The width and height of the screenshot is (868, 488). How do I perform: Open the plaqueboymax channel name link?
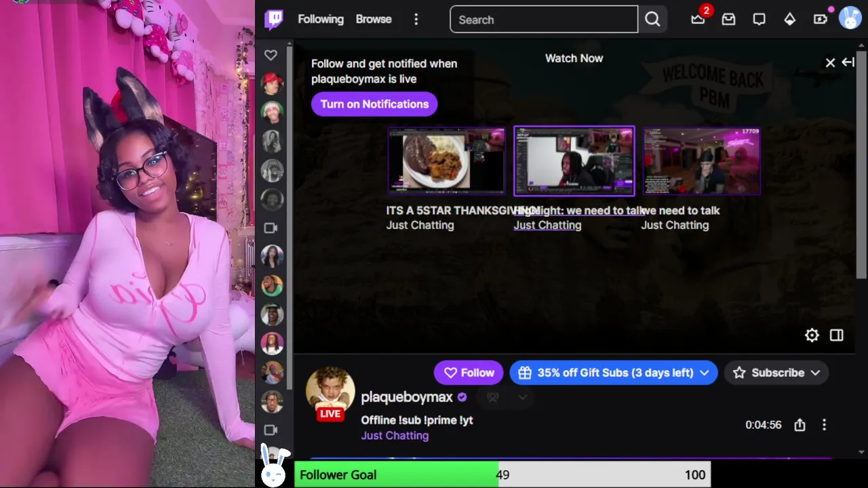coord(407,397)
